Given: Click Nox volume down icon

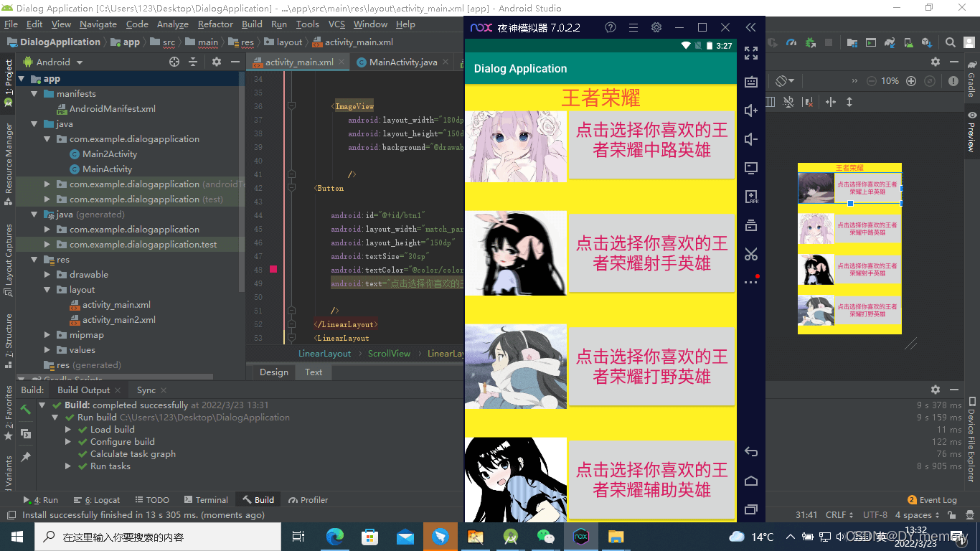Looking at the screenshot, I should pos(751,139).
